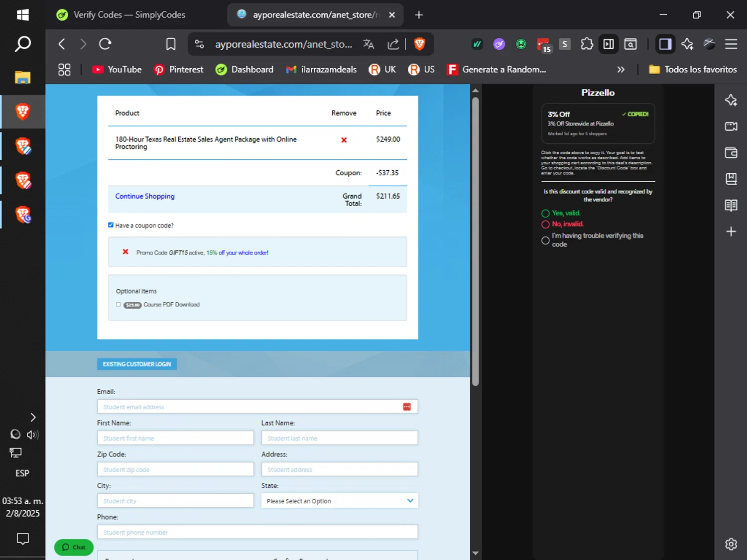
Task: Open Windows search magnifier
Action: 22,44
